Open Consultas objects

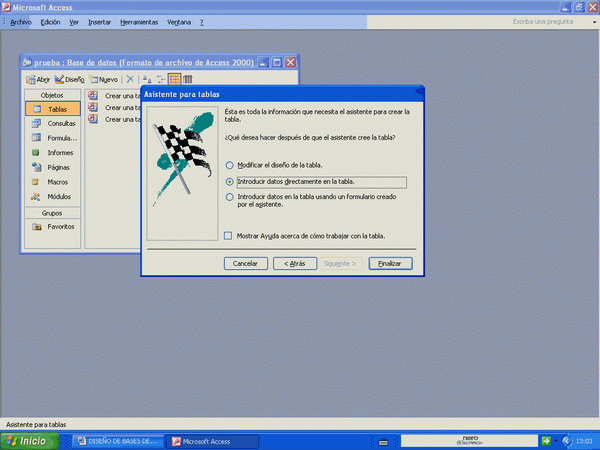[53, 124]
